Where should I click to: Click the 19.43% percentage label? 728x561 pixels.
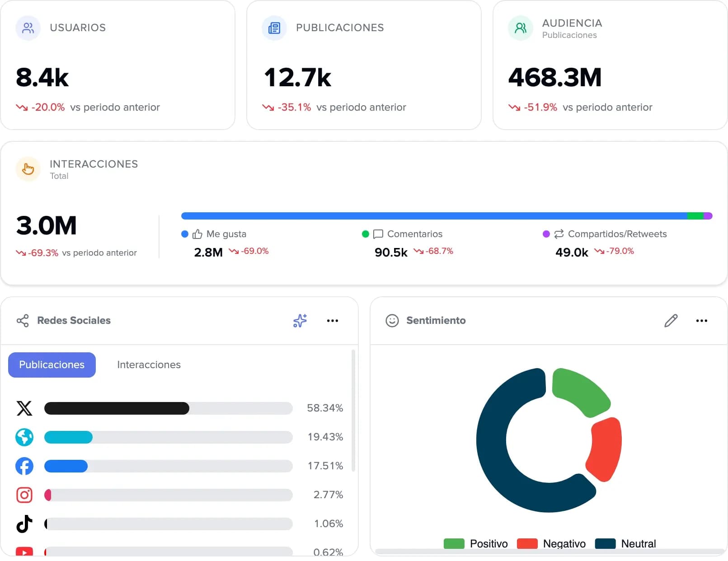pyautogui.click(x=325, y=437)
